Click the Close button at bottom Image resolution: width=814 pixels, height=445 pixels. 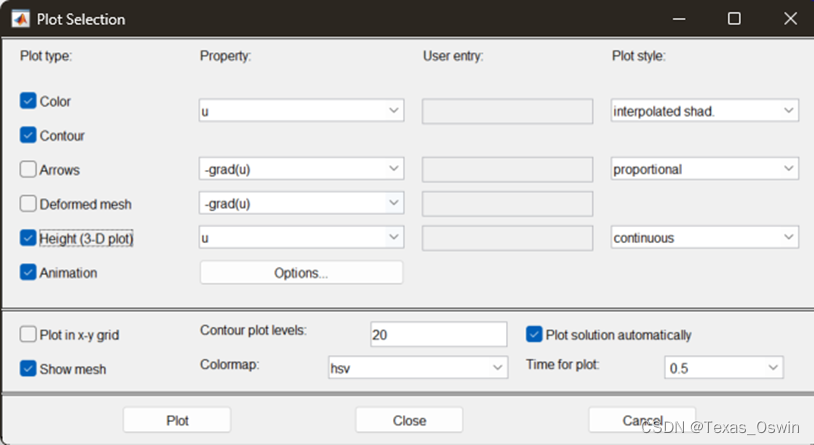click(x=409, y=420)
